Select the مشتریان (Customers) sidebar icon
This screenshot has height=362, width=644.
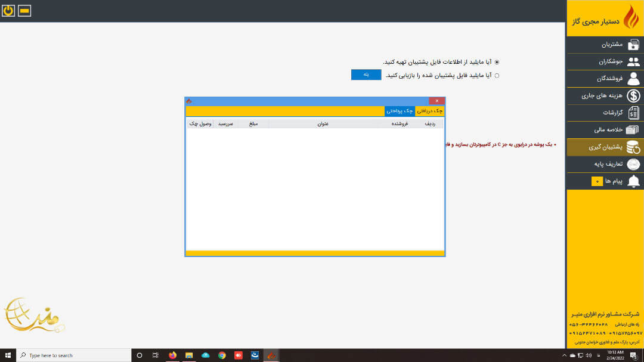click(634, 44)
